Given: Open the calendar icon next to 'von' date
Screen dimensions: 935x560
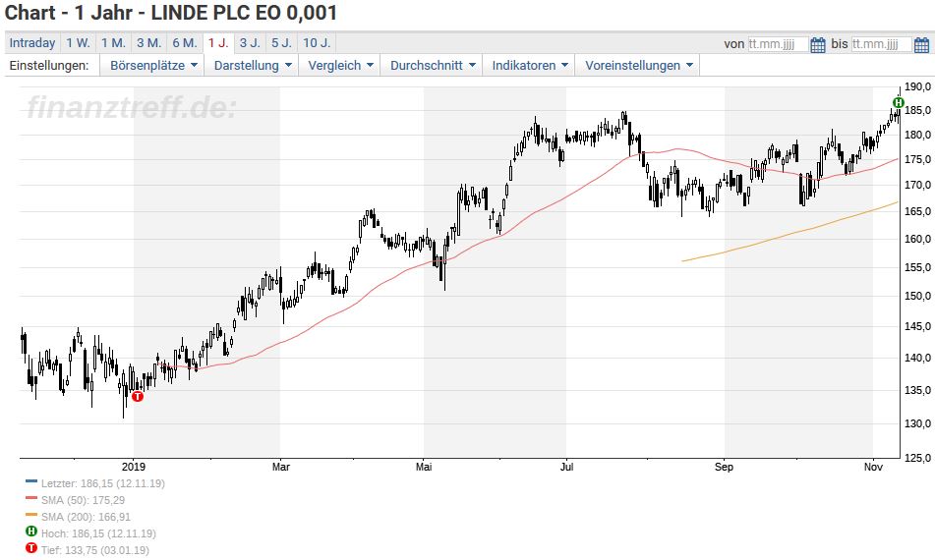Looking at the screenshot, I should (x=818, y=44).
